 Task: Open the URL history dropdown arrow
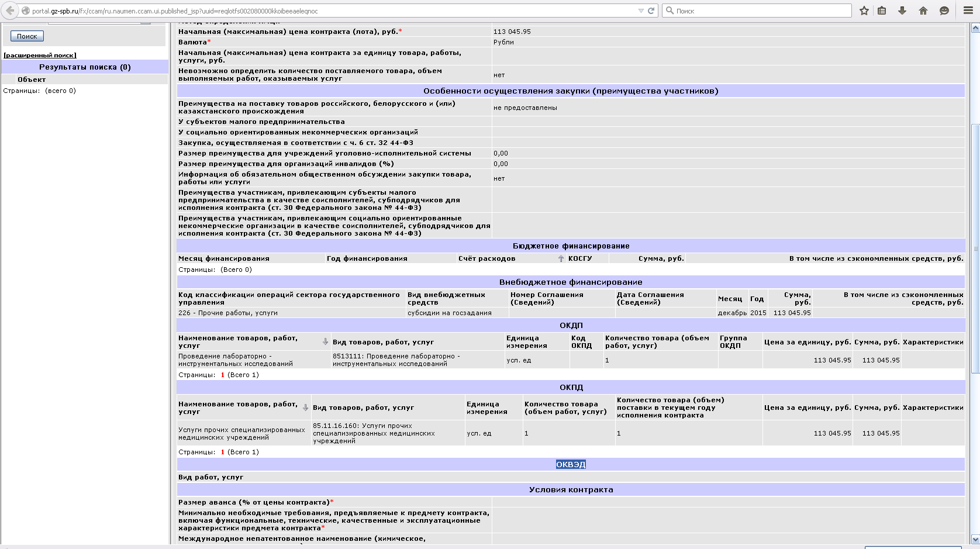(x=641, y=11)
